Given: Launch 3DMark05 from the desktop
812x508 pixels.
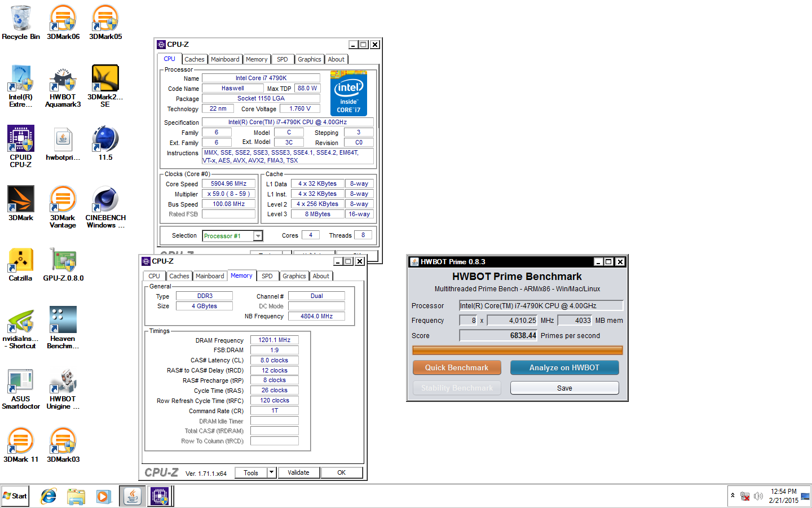Looking at the screenshot, I should (105, 23).
